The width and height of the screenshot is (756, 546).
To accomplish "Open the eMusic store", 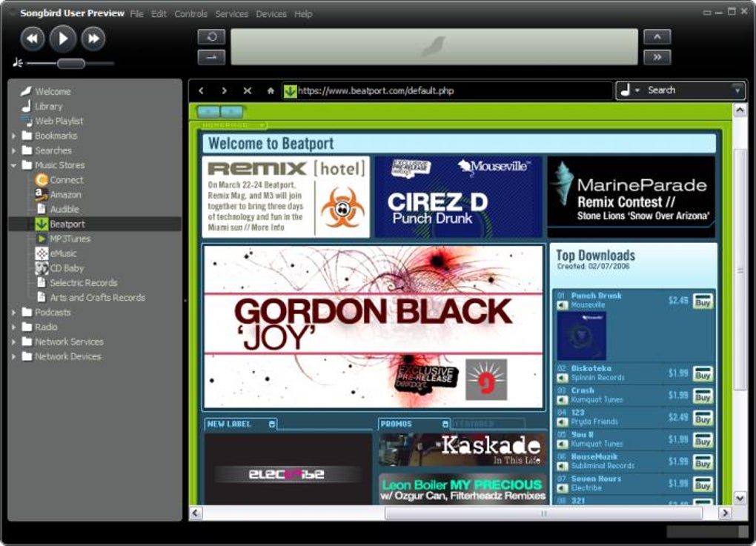I will point(63,253).
